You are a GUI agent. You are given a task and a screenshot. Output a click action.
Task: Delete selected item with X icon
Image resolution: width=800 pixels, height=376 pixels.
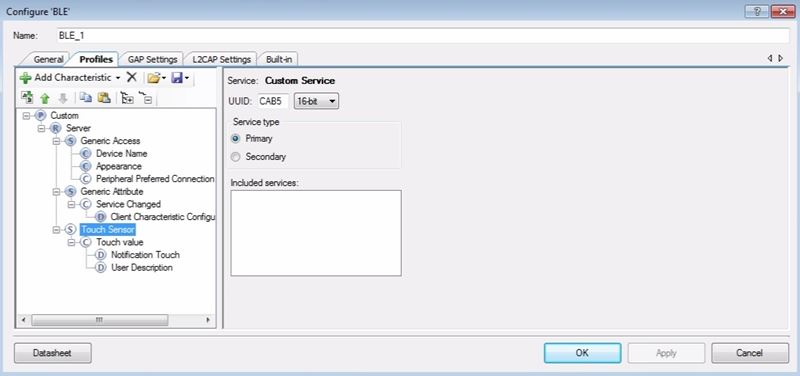click(131, 77)
